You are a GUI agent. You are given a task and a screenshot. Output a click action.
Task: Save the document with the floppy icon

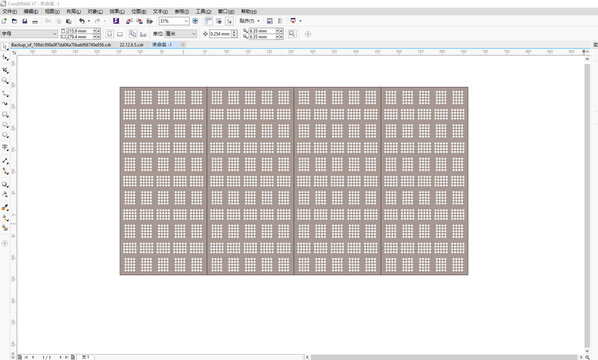pos(25,21)
